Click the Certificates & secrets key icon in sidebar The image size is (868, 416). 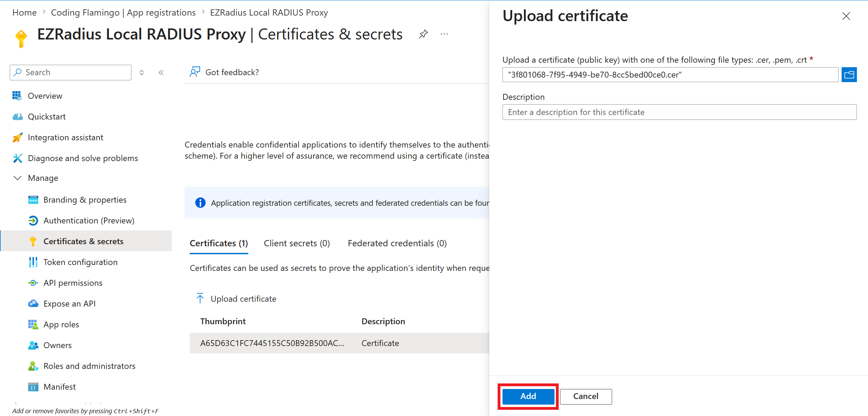click(x=33, y=241)
